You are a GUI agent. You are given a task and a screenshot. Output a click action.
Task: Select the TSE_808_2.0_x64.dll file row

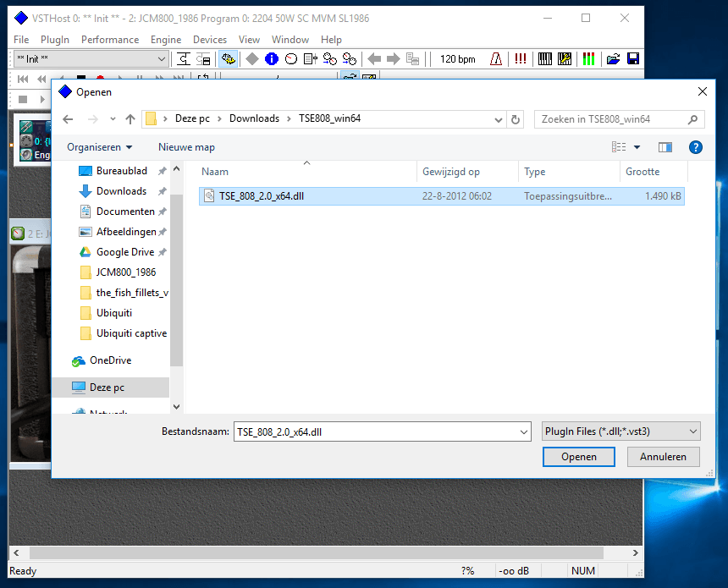pos(442,195)
